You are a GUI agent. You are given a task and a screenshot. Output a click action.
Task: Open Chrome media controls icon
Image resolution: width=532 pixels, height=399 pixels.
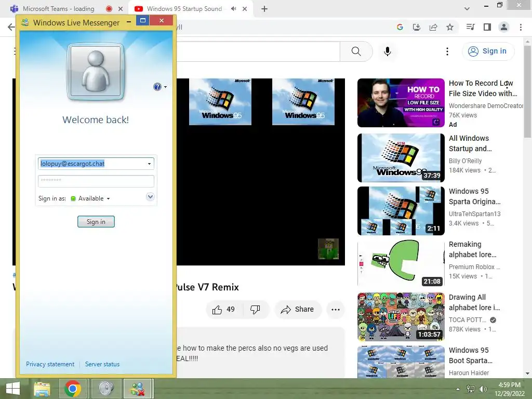click(470, 27)
